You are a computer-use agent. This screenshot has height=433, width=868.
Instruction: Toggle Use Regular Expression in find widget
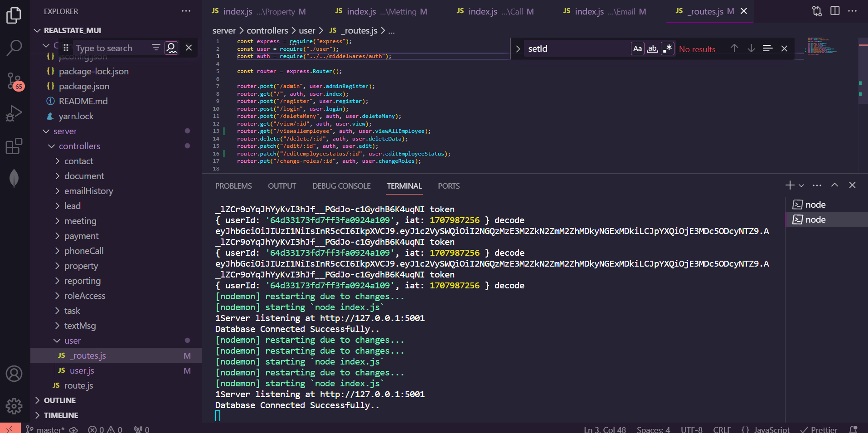(x=667, y=49)
